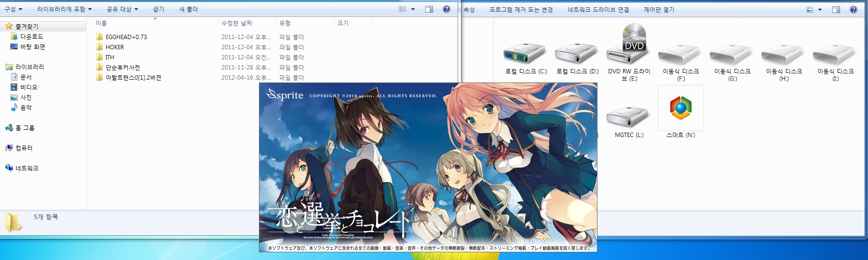868x260 pixels.
Task: Open the 라이브러리에 포함 dropdown
Action: pos(64,9)
